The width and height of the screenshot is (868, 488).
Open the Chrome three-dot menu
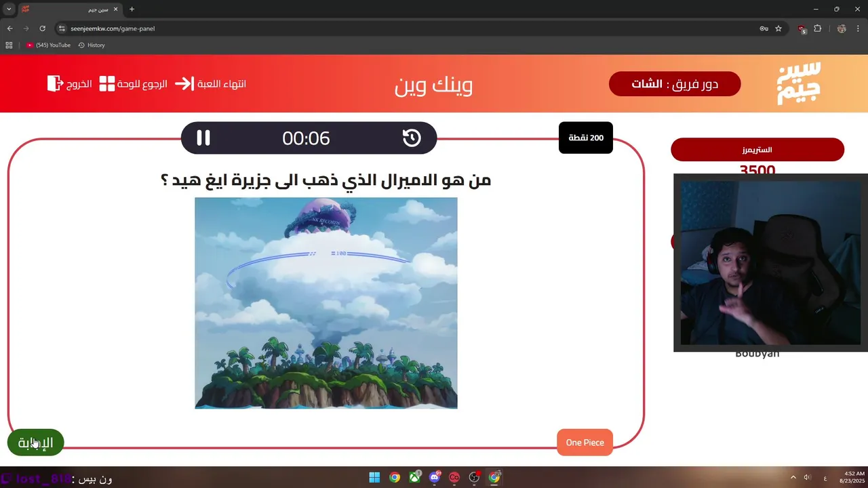click(x=858, y=28)
